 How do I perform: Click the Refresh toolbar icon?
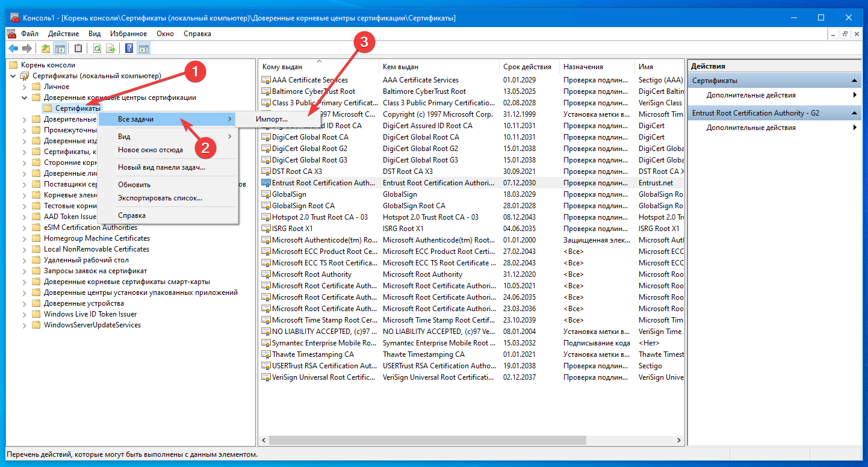point(96,48)
